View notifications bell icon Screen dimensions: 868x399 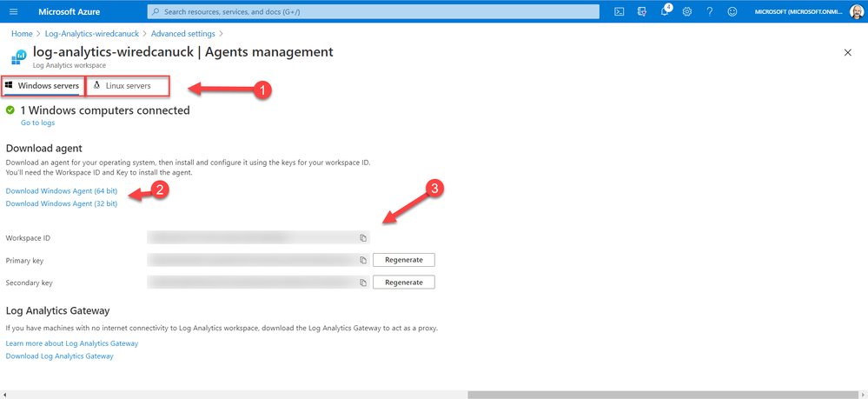point(666,11)
